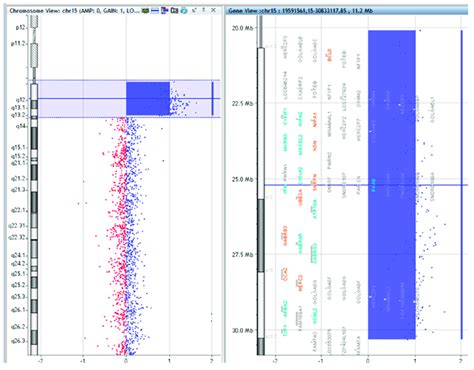This screenshot has width=474, height=370.
Task: Select the Gene View panel title tab
Action: [x=347, y=11]
